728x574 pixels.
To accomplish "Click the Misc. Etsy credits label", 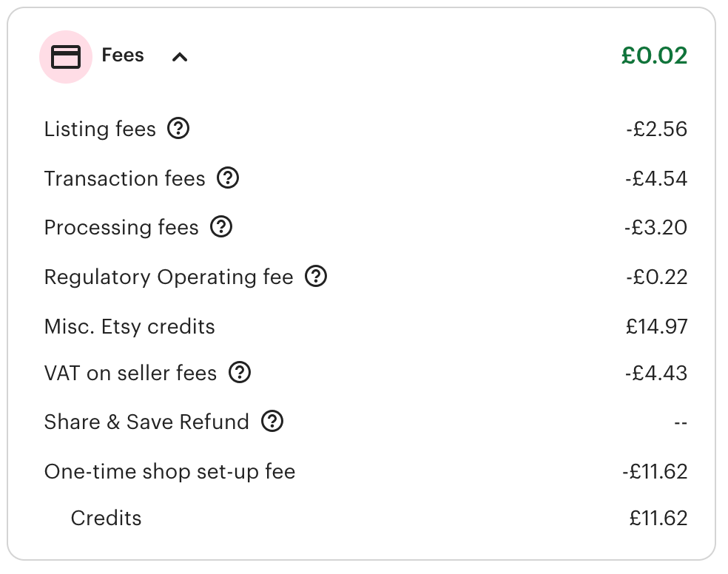I will pyautogui.click(x=129, y=327).
